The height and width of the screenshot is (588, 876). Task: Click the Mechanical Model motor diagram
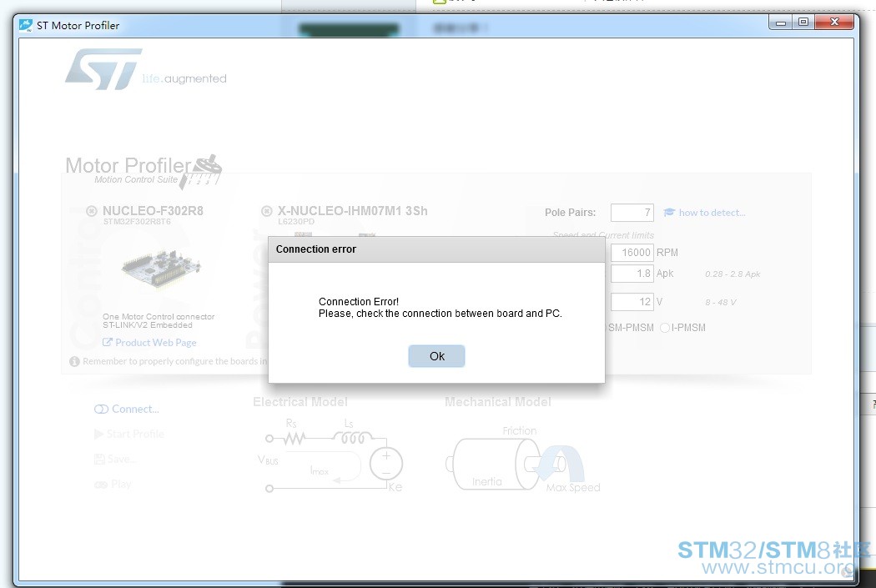click(522, 460)
